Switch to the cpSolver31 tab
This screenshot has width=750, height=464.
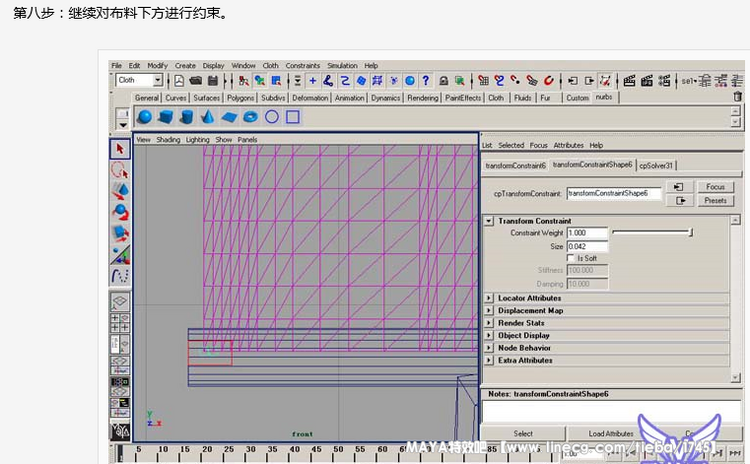point(656,165)
